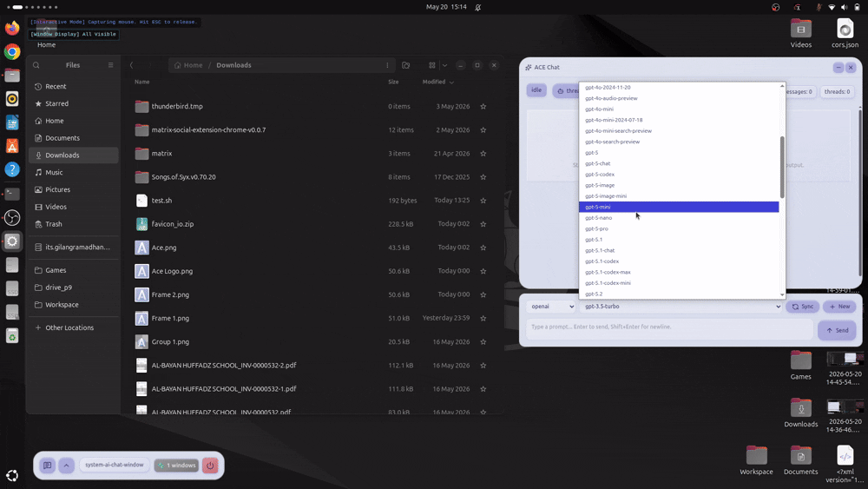
Task: Click the Sync button in ACE Chat
Action: click(x=802, y=307)
